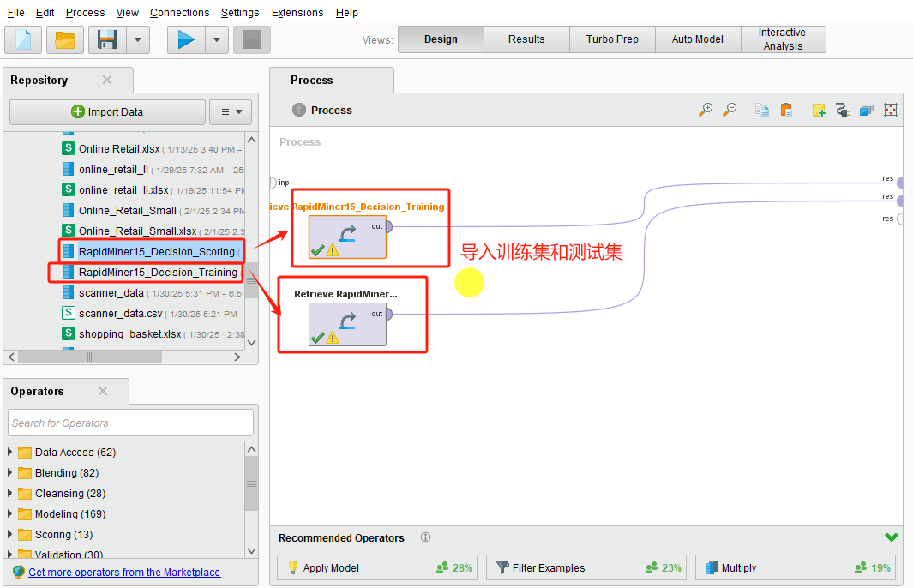
Task: Paste operators using the clipboard icon
Action: pyautogui.click(x=786, y=110)
